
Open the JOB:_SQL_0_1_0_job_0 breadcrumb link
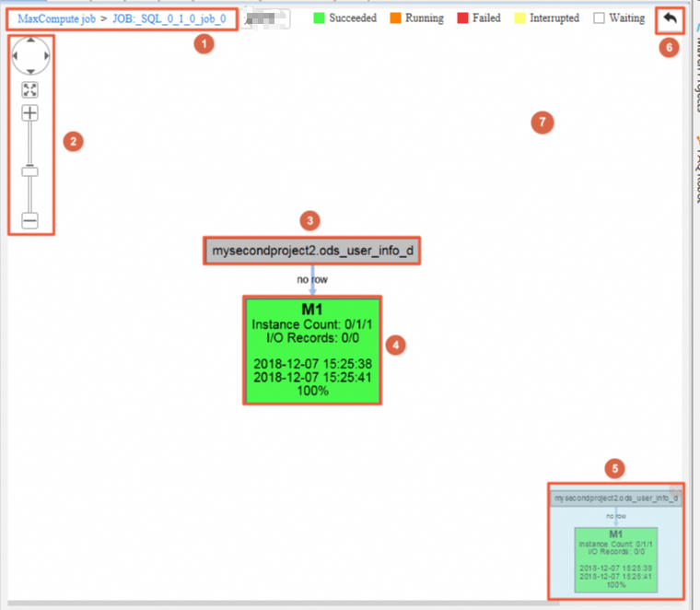[x=169, y=18]
